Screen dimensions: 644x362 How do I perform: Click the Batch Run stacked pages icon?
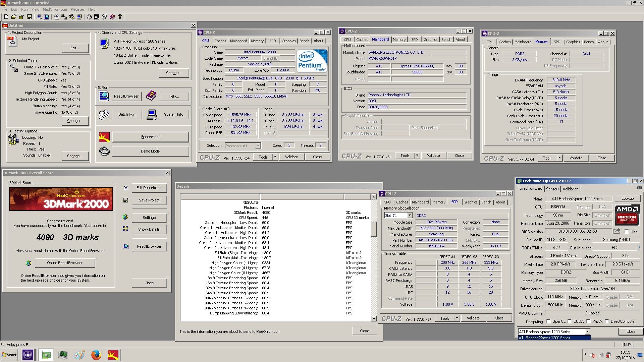[104, 115]
